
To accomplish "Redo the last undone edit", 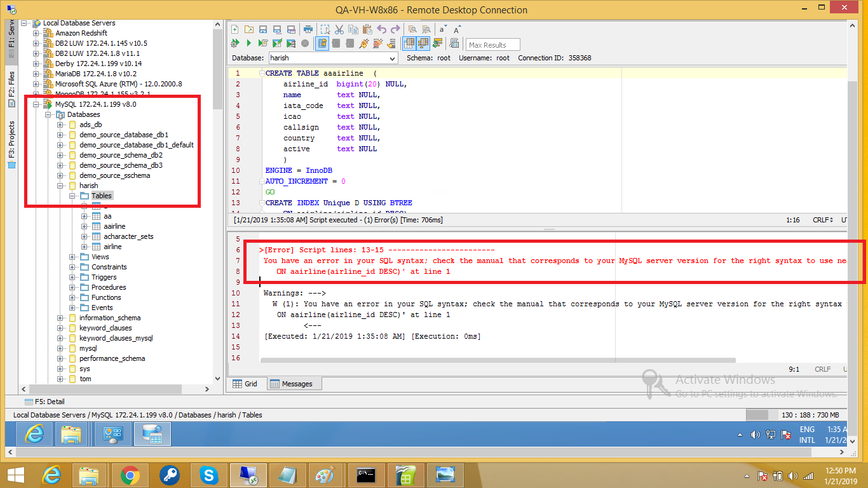I will 395,29.
